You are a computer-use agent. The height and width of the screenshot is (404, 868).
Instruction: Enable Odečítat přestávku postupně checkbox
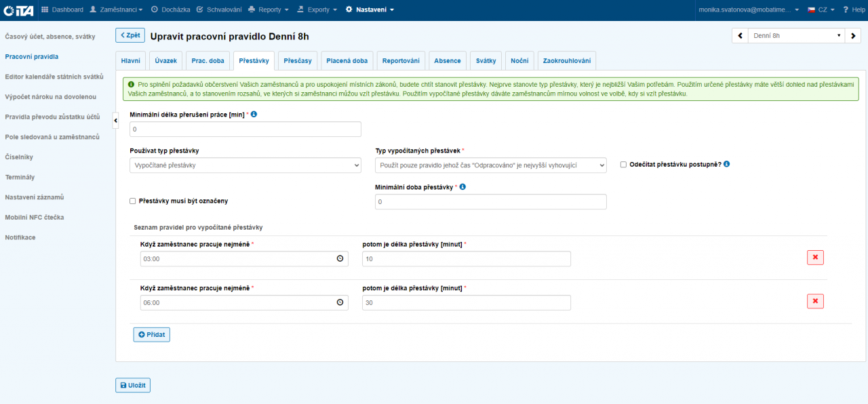click(623, 164)
